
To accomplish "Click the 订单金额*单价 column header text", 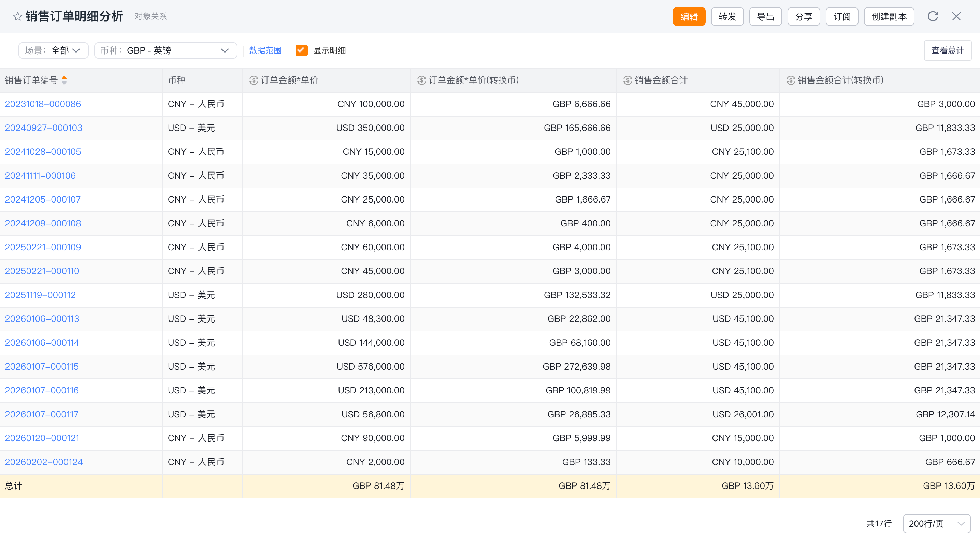I will [289, 80].
